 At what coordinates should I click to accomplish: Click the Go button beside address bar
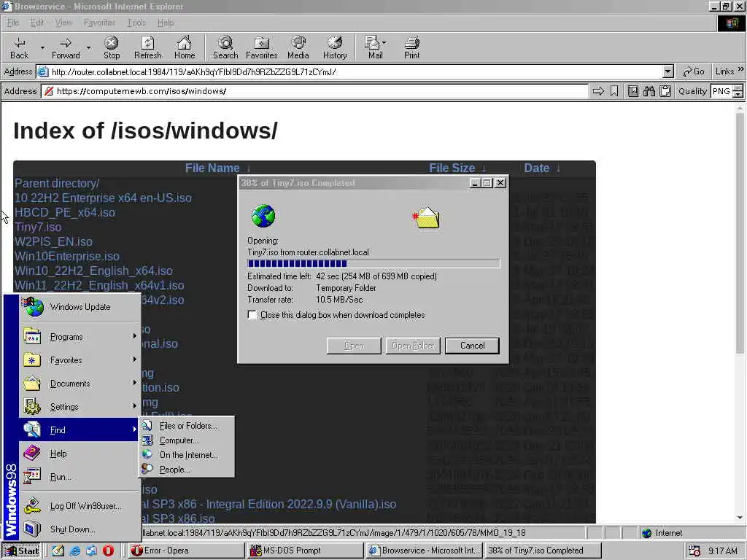point(694,71)
